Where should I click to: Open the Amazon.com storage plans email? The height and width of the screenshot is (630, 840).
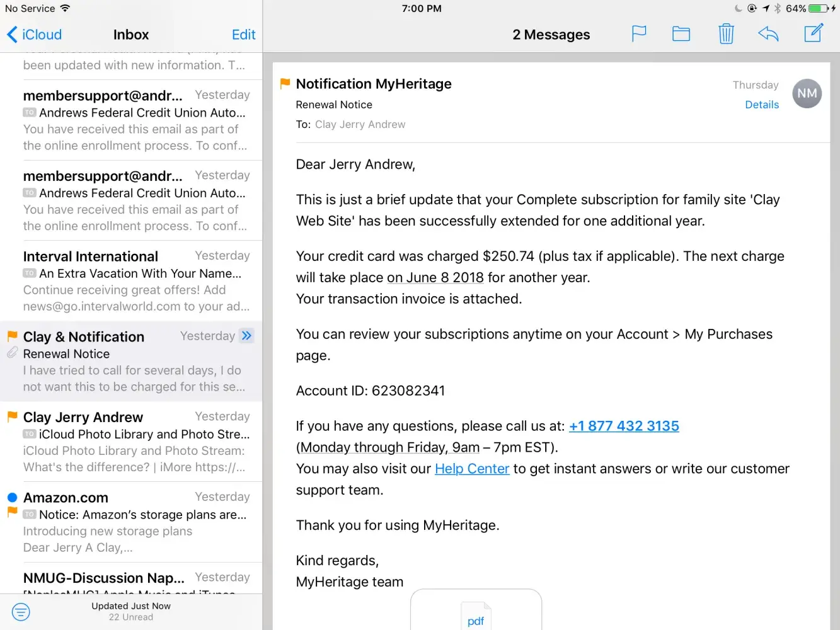(x=135, y=522)
